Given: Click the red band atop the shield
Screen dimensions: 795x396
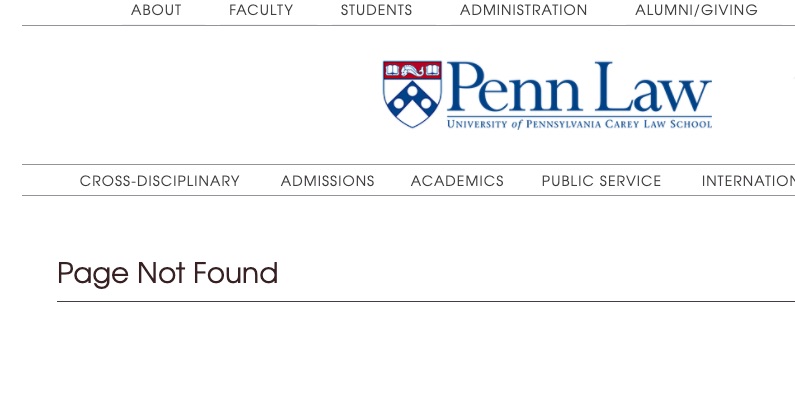Looking at the screenshot, I should tap(412, 70).
